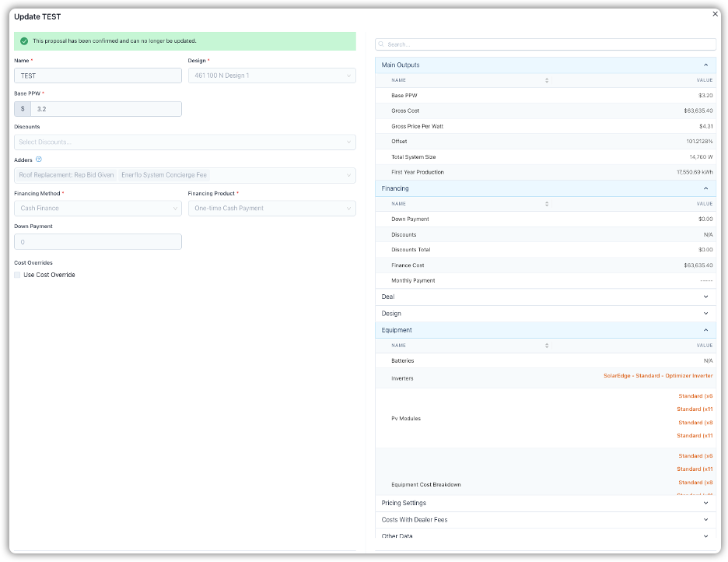Screen dimensions: 728x562
Task: Open the Financing Method dropdown
Action: pyautogui.click(x=97, y=209)
